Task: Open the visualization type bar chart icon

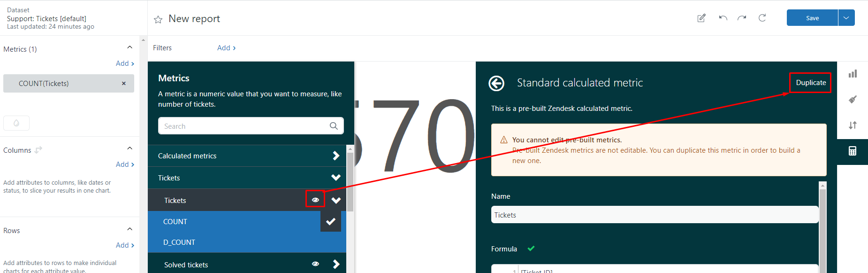Action: (x=853, y=74)
